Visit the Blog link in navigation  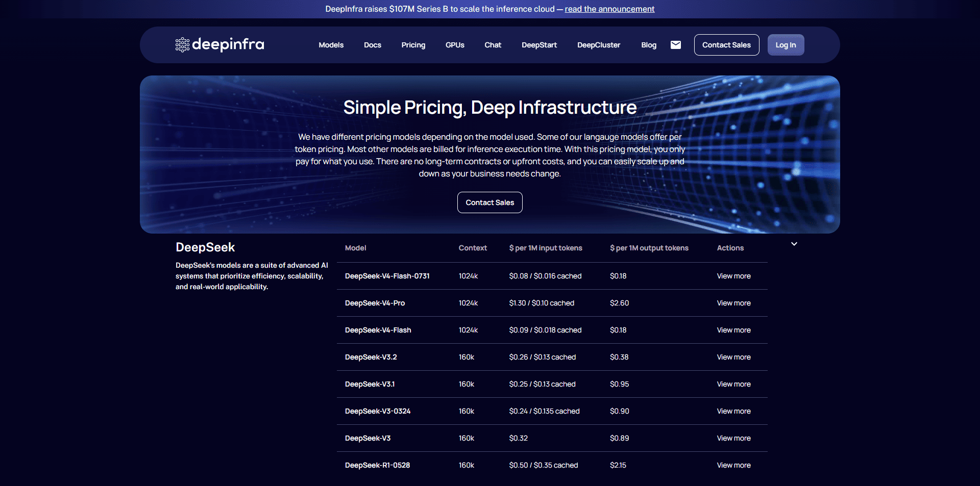(x=649, y=45)
